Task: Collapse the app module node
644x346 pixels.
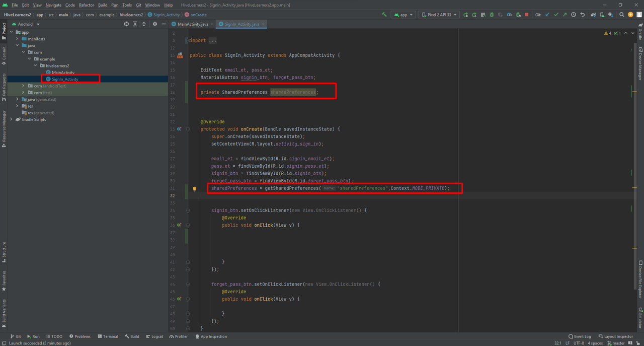Action: click(x=12, y=32)
